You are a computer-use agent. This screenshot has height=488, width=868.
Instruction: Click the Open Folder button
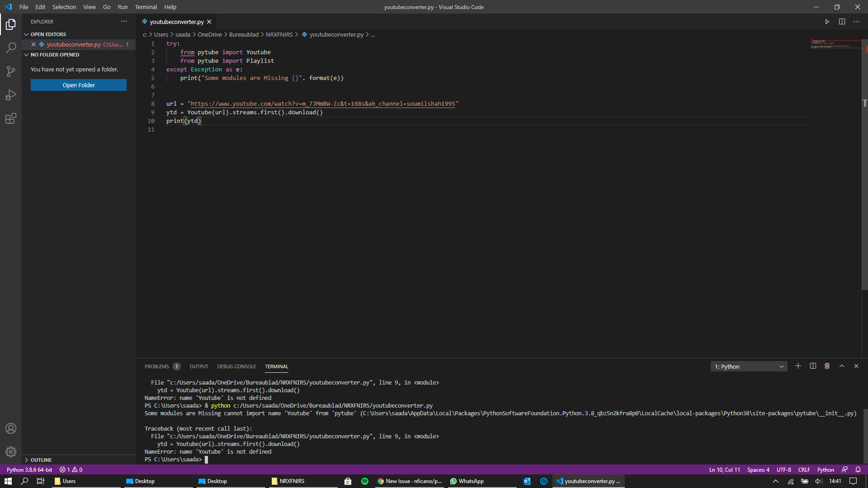(x=78, y=85)
